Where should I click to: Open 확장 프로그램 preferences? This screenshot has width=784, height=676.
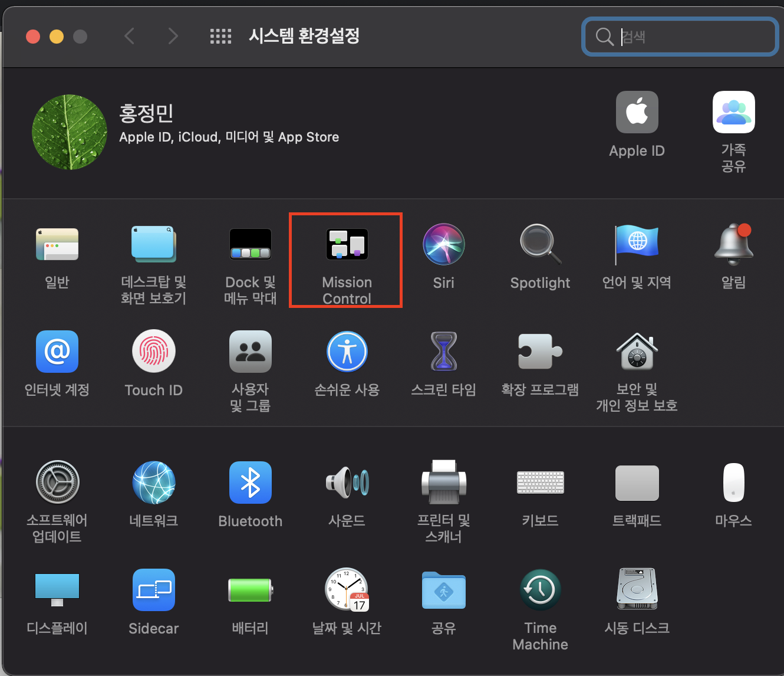(540, 352)
